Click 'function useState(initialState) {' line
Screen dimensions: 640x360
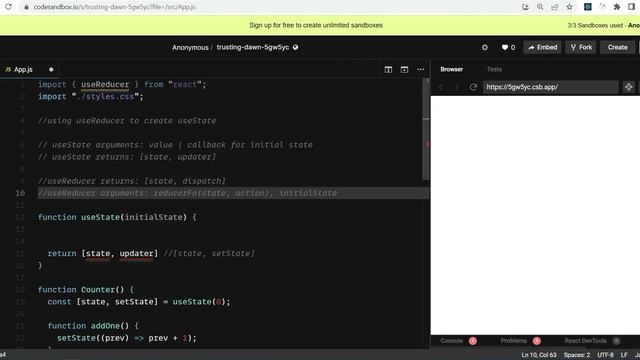[117, 217]
